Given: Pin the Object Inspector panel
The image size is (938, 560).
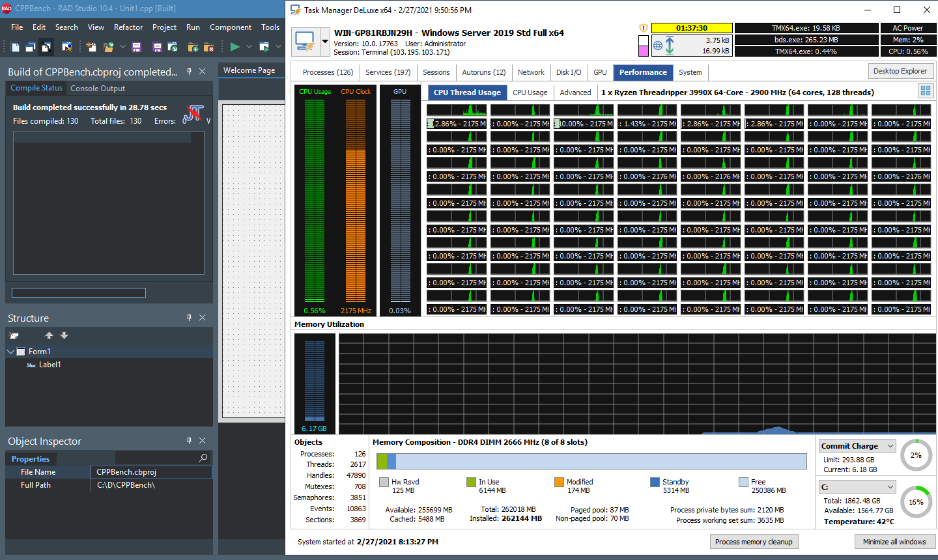Looking at the screenshot, I should [x=190, y=441].
